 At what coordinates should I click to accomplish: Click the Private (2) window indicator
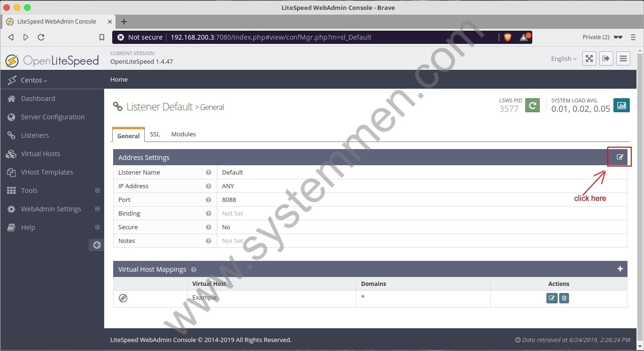(x=603, y=37)
